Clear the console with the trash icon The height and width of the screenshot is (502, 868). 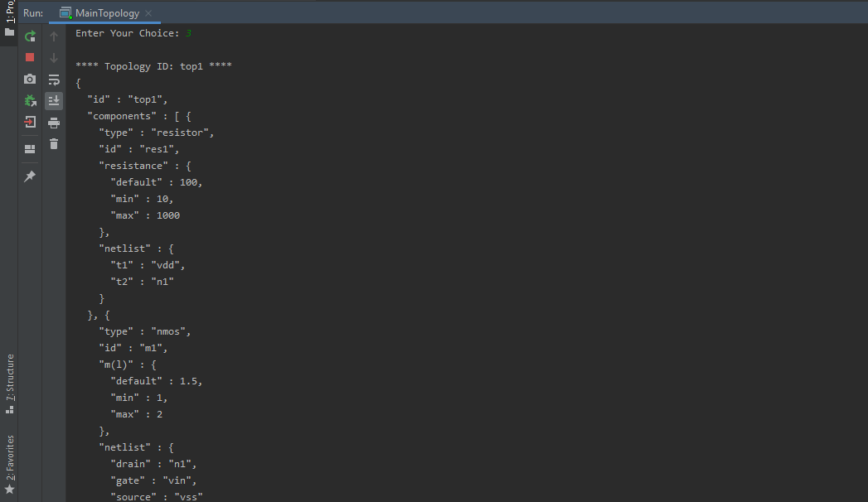pyautogui.click(x=54, y=142)
